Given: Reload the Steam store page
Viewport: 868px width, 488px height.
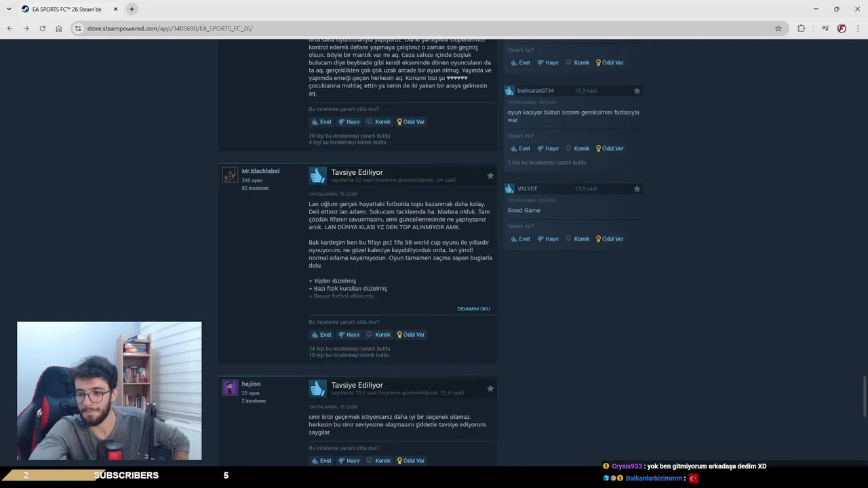Looking at the screenshot, I should point(42,28).
